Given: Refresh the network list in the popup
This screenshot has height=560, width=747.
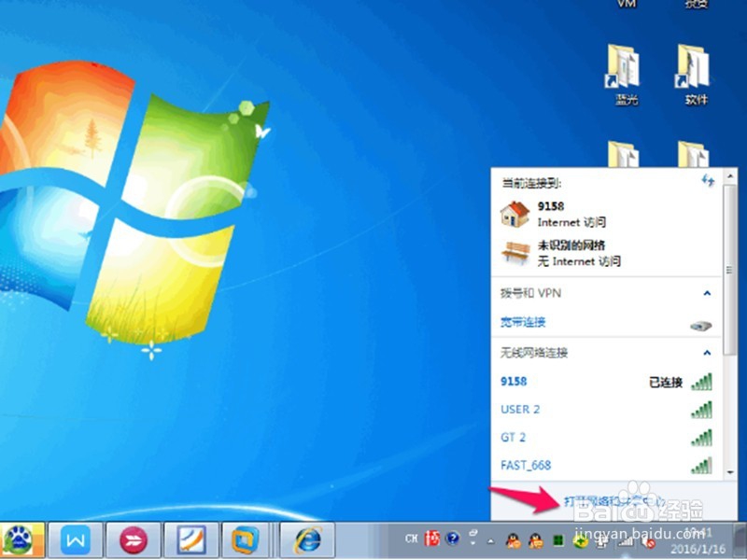Looking at the screenshot, I should (708, 180).
